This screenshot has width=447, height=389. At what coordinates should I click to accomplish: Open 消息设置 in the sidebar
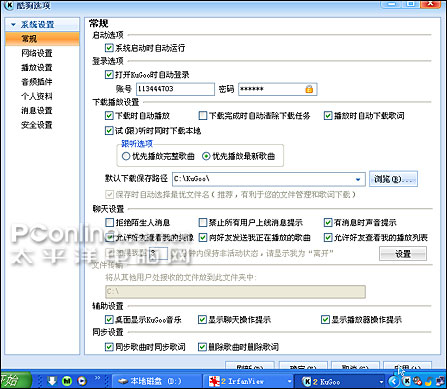[x=37, y=110]
